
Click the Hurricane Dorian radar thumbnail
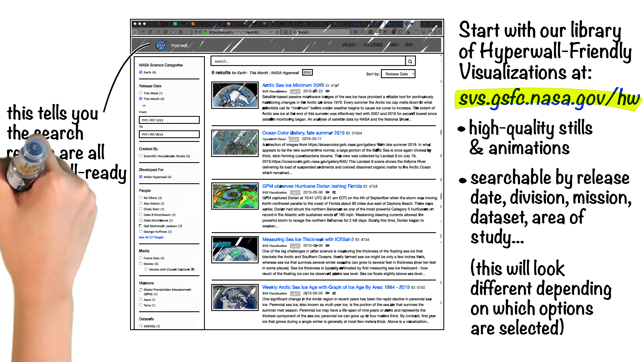(235, 196)
